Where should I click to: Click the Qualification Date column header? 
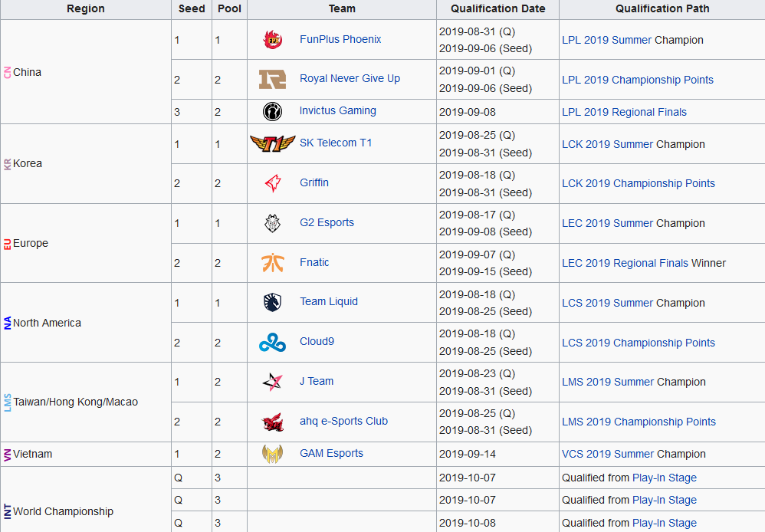[497, 9]
